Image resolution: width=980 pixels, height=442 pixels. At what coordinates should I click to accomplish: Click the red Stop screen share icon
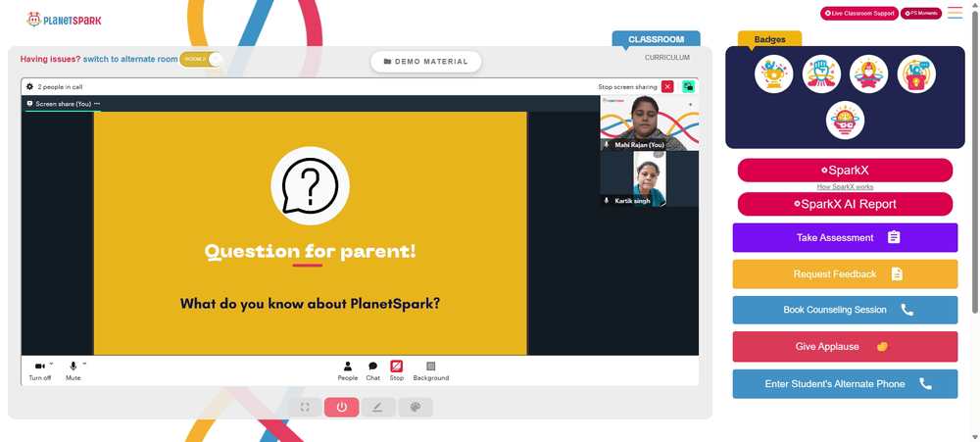(x=396, y=367)
